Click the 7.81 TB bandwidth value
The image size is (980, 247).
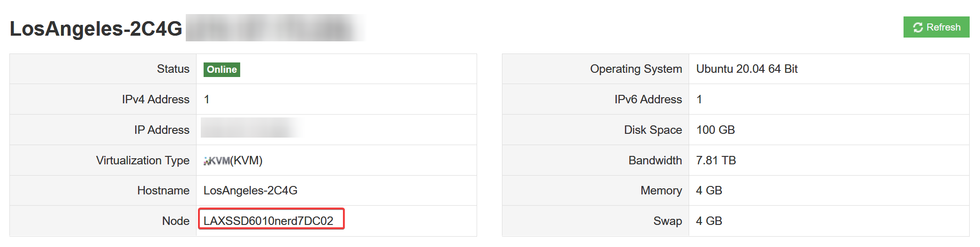pyautogui.click(x=716, y=161)
